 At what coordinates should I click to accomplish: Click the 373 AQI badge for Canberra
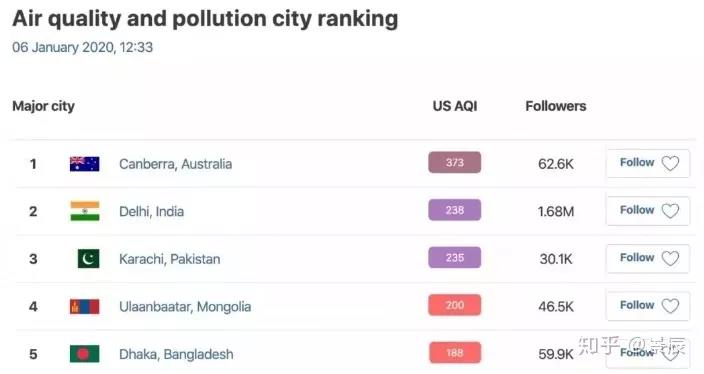coord(454,163)
